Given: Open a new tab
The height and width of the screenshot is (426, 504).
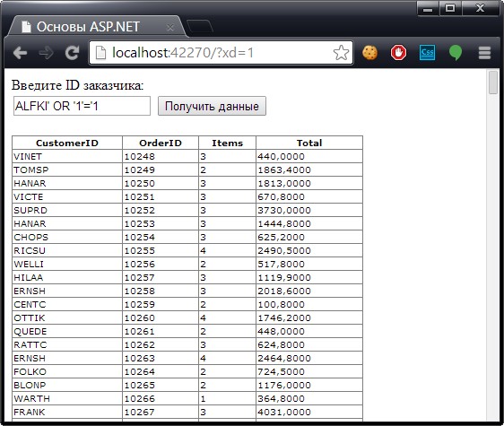Looking at the screenshot, I should point(200,26).
